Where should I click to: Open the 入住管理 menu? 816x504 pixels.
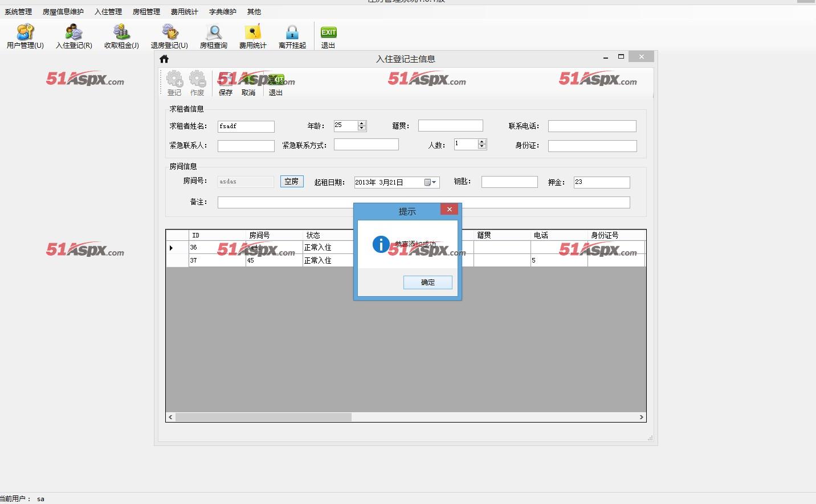(x=108, y=11)
